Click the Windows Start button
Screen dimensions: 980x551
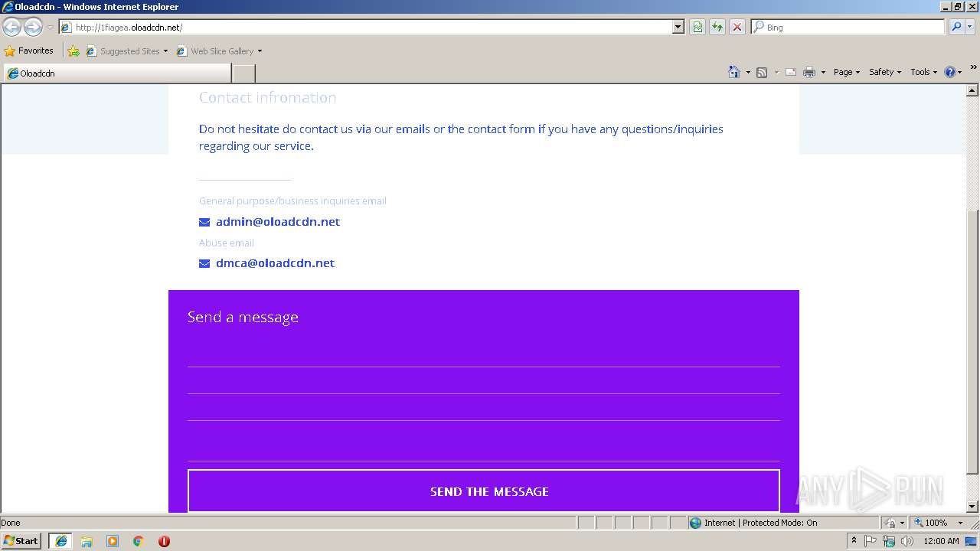click(x=21, y=541)
